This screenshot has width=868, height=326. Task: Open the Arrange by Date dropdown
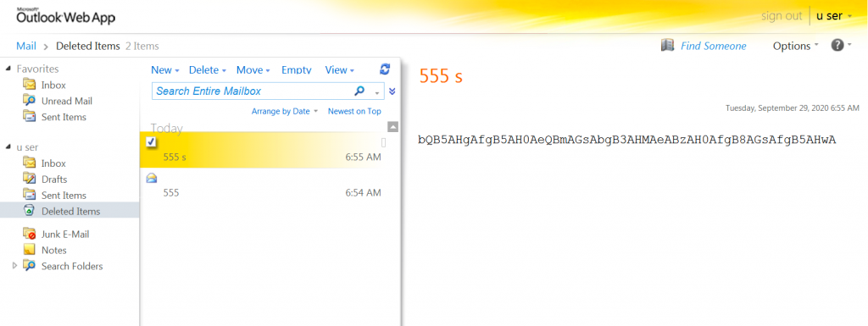285,111
